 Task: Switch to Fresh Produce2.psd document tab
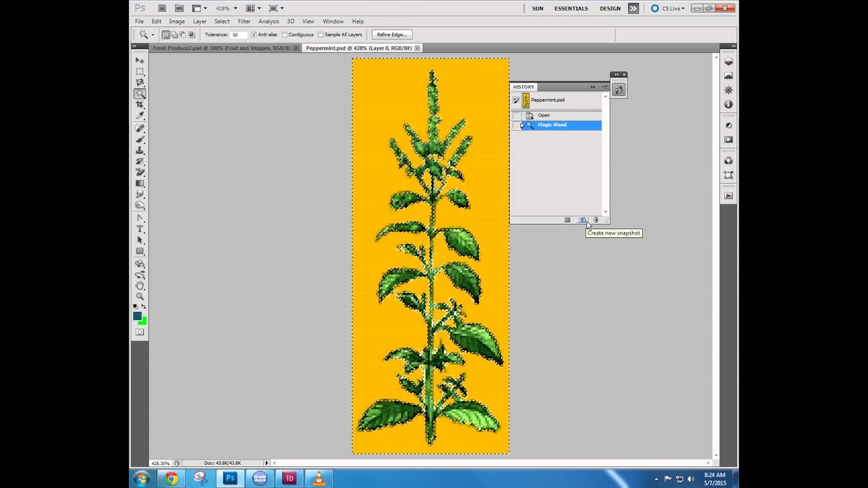coord(221,48)
